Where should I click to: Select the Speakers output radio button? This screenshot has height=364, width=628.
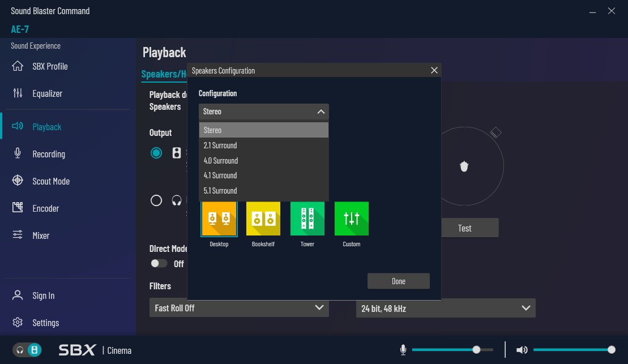click(x=156, y=153)
